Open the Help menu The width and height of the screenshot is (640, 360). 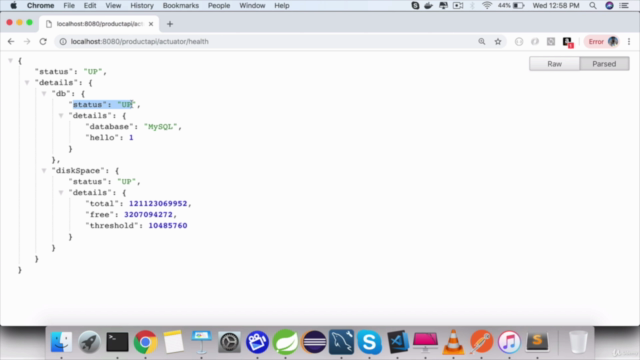(x=282, y=6)
